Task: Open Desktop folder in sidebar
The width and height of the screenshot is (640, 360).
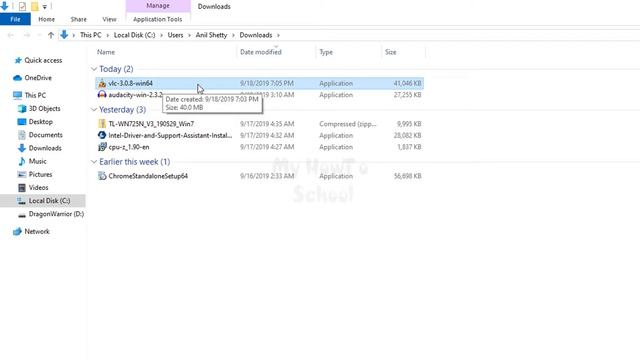Action: [x=40, y=122]
